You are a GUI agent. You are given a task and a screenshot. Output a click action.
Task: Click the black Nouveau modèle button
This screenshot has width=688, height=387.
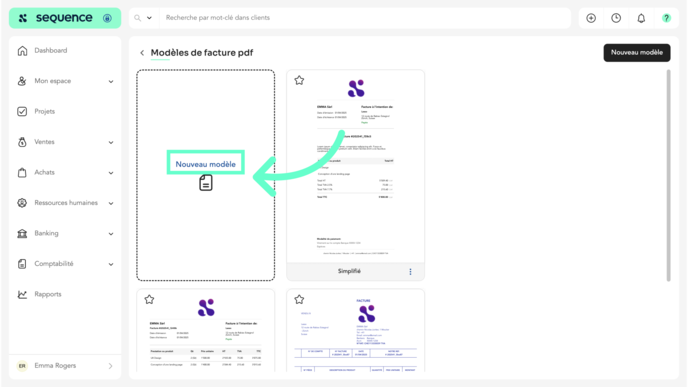point(637,53)
